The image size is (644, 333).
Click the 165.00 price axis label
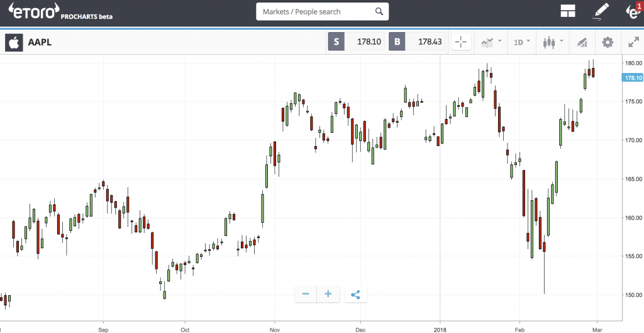[633, 179]
